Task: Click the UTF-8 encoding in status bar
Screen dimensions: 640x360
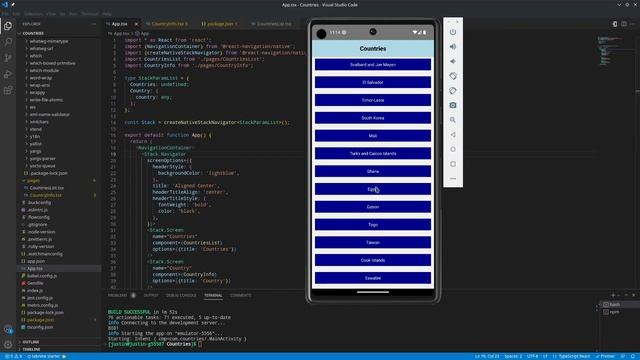Action: pyautogui.click(x=532, y=356)
